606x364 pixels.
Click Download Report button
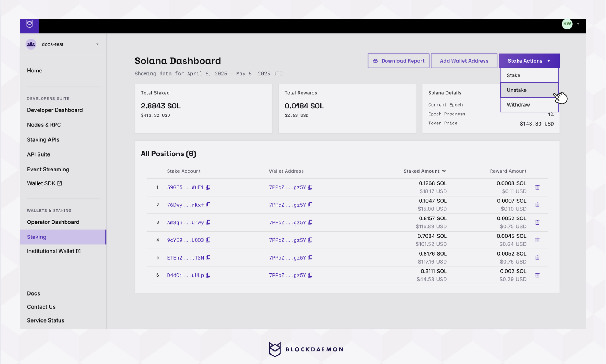(x=398, y=61)
